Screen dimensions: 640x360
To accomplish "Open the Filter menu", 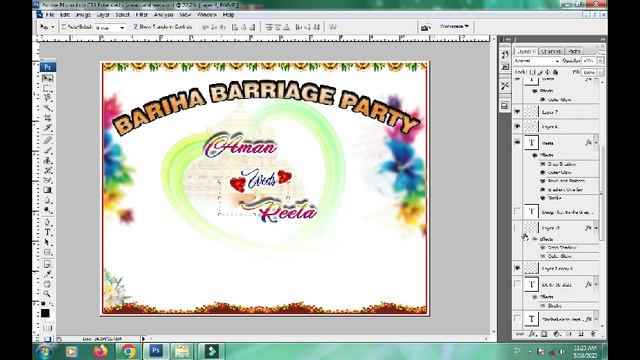I will point(141,15).
